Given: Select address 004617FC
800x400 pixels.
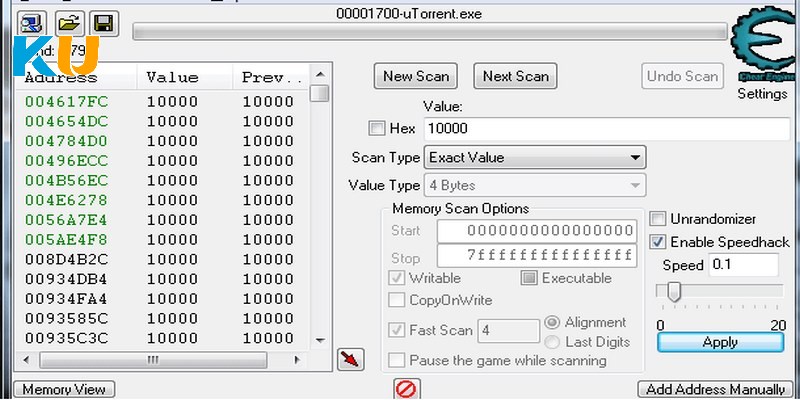Looking at the screenshot, I should pos(66,102).
